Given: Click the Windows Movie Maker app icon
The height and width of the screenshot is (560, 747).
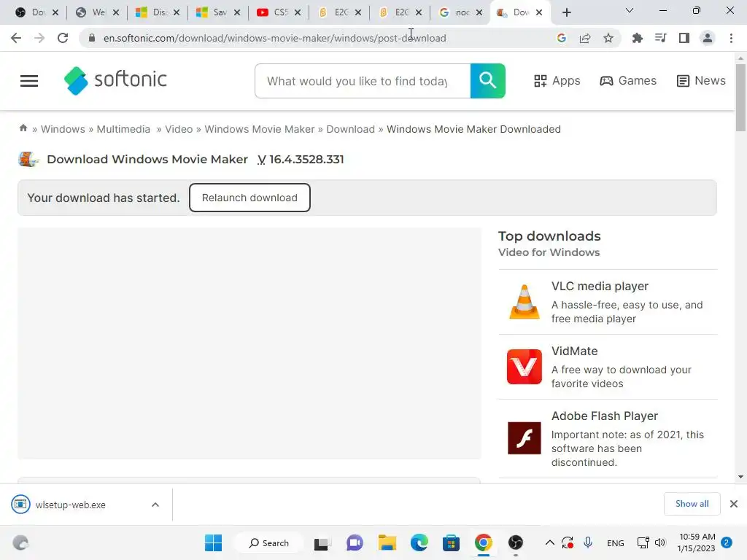Looking at the screenshot, I should [x=28, y=159].
